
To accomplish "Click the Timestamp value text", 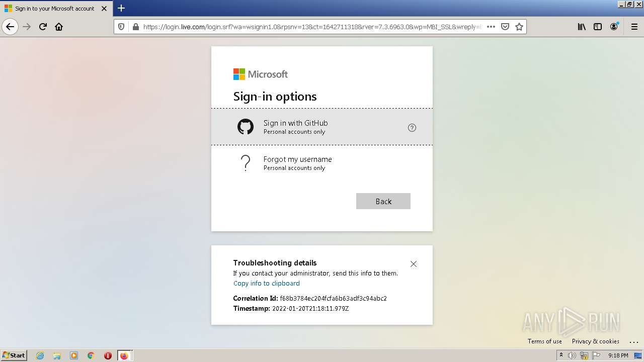I will [x=310, y=308].
